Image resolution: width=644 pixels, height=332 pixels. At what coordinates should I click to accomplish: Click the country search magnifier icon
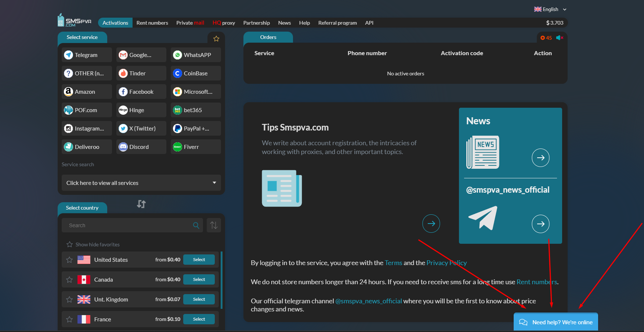click(196, 225)
